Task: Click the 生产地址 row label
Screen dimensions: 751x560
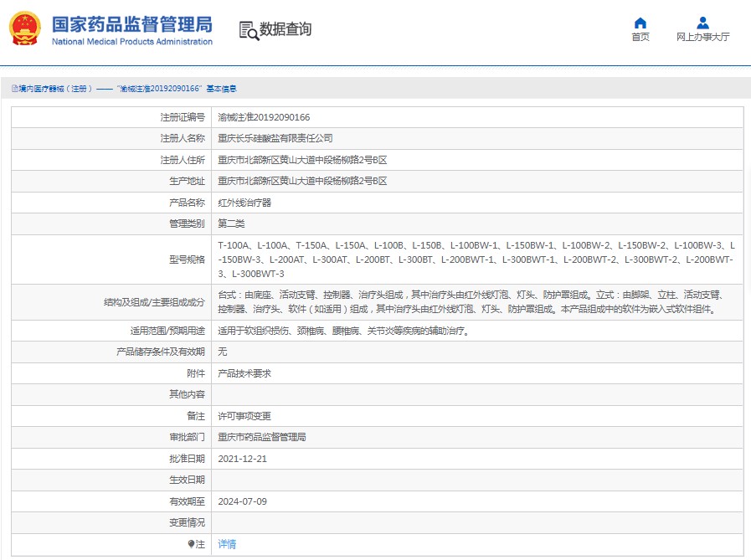Action: pos(187,181)
